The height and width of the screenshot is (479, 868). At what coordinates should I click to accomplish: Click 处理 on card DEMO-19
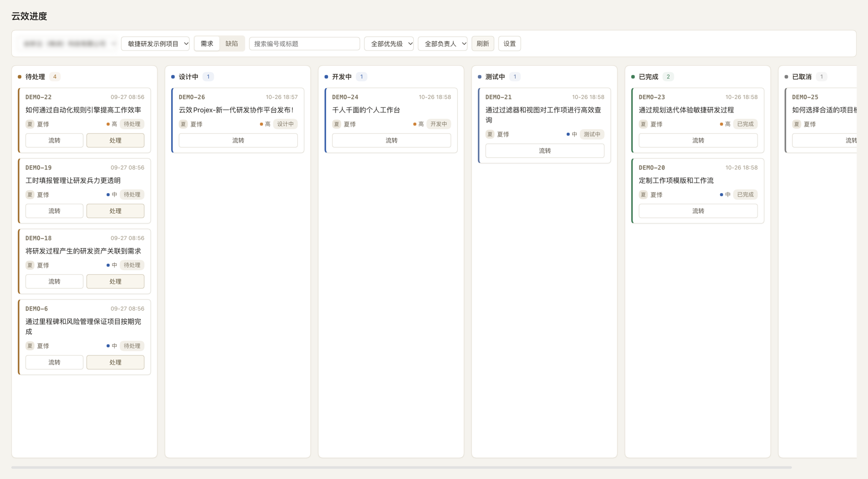pyautogui.click(x=116, y=211)
